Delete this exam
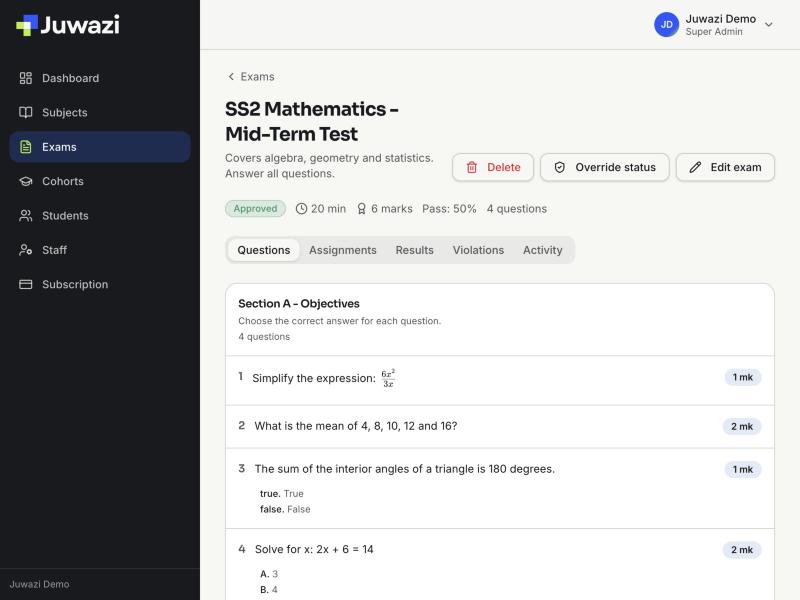This screenshot has width=800, height=600. pyautogui.click(x=493, y=167)
